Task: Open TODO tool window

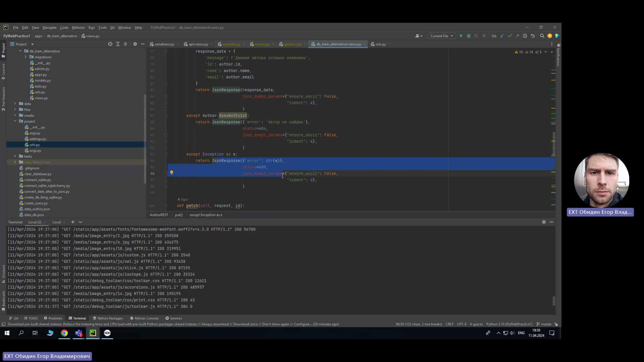Action: click(x=31, y=318)
